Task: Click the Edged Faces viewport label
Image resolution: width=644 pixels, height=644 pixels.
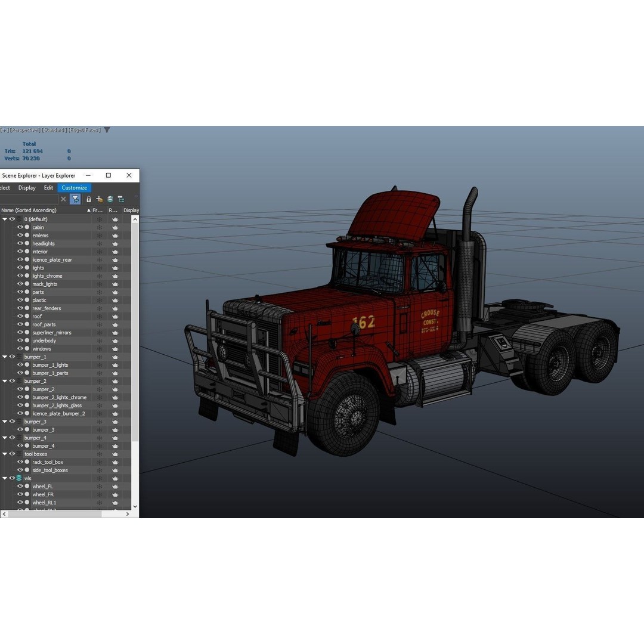Action: 84,130
